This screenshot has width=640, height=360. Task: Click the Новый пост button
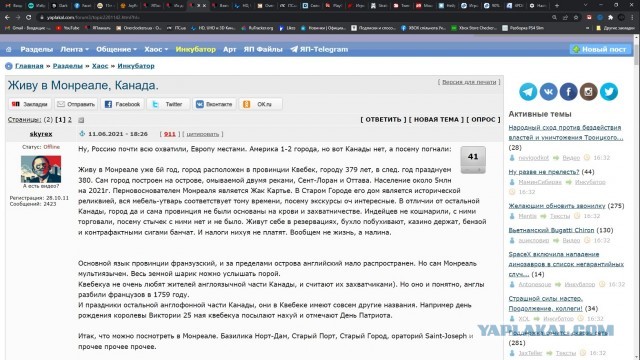(600, 49)
